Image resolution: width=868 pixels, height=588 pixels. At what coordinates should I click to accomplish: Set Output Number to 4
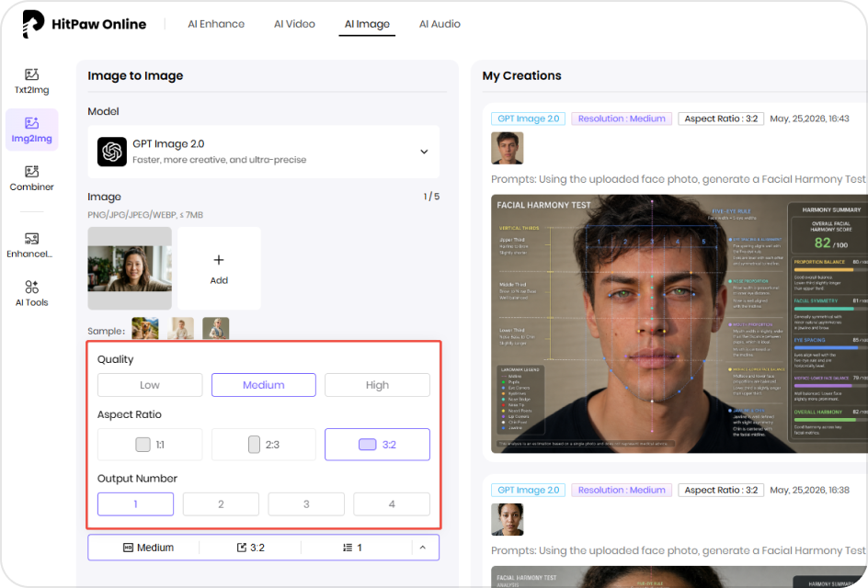[392, 504]
